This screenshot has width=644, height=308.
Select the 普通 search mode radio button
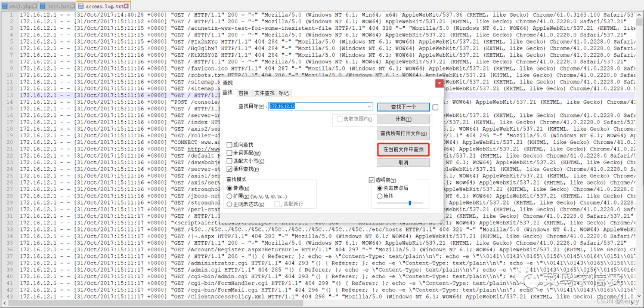(229, 188)
